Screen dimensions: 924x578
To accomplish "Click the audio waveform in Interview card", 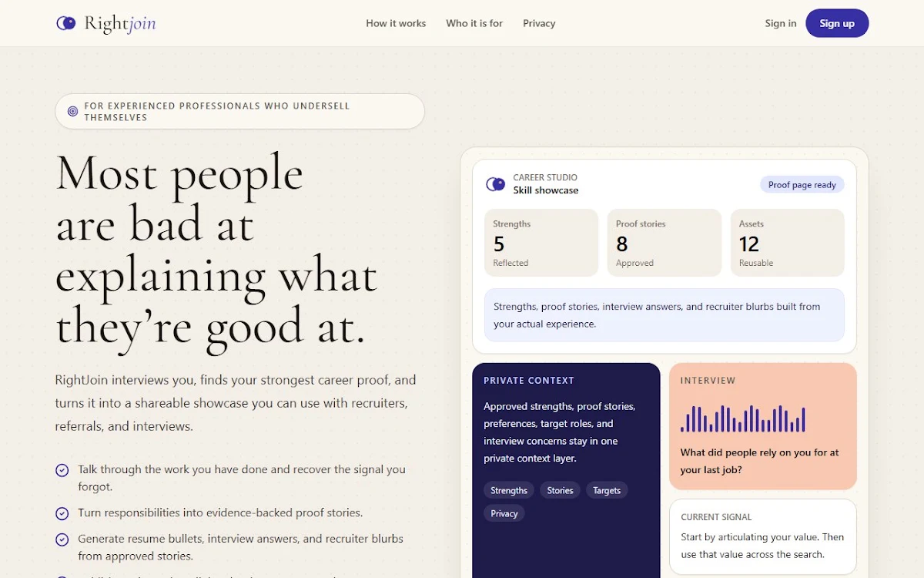I will click(743, 418).
